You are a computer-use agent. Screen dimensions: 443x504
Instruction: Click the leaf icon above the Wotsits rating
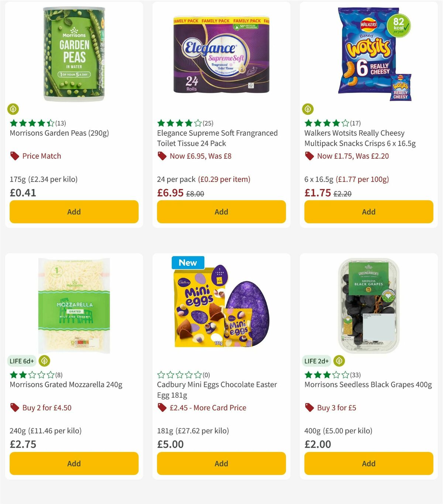click(308, 109)
